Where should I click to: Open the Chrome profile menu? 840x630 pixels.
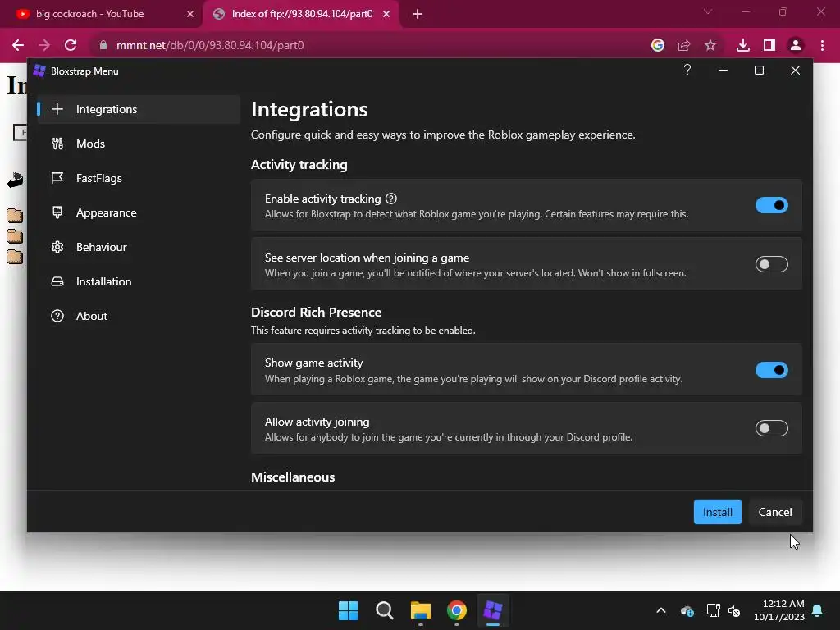pyautogui.click(x=796, y=46)
